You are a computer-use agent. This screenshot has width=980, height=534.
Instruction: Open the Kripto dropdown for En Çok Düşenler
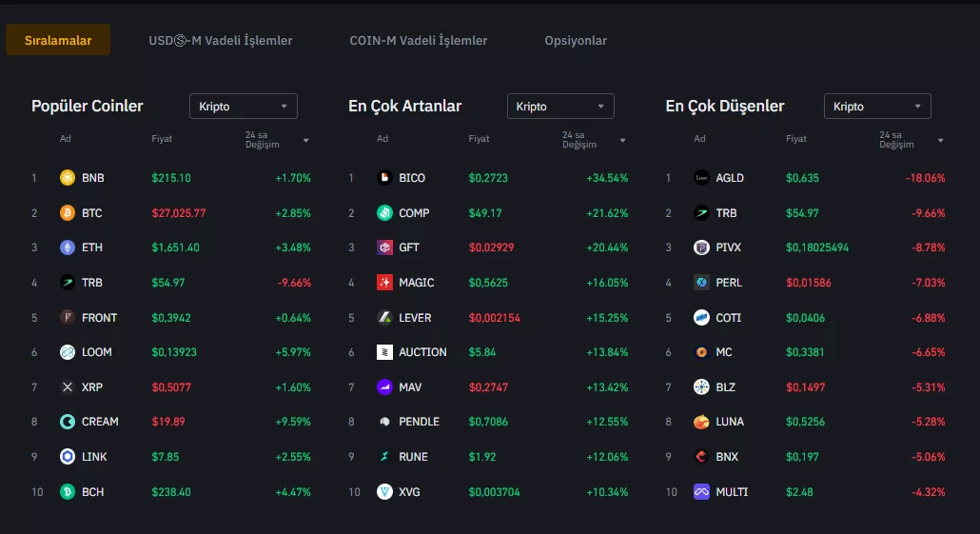[877, 107]
